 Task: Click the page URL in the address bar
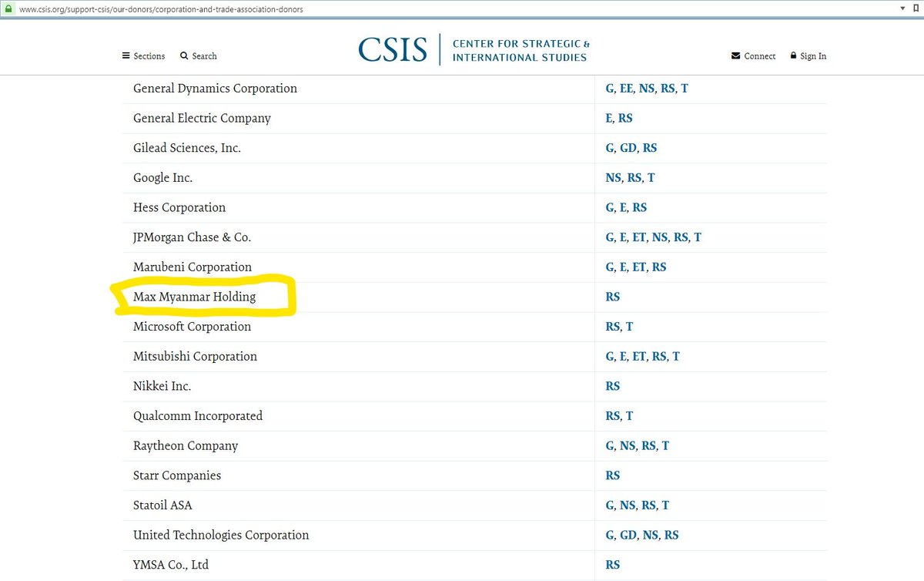point(160,9)
